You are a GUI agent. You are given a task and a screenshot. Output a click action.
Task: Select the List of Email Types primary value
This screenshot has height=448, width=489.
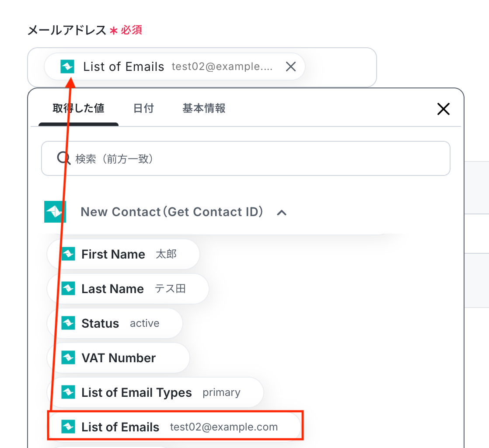point(155,392)
